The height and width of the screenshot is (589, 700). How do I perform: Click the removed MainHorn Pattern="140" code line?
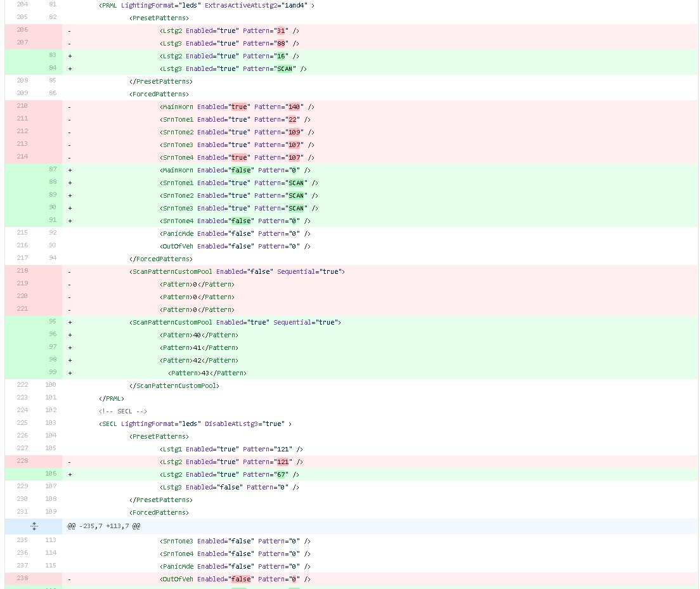237,107
